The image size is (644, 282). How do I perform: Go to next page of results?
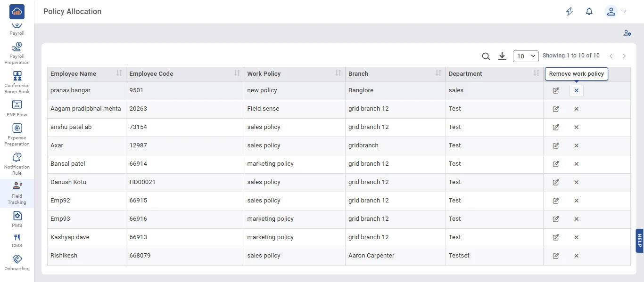pos(624,56)
